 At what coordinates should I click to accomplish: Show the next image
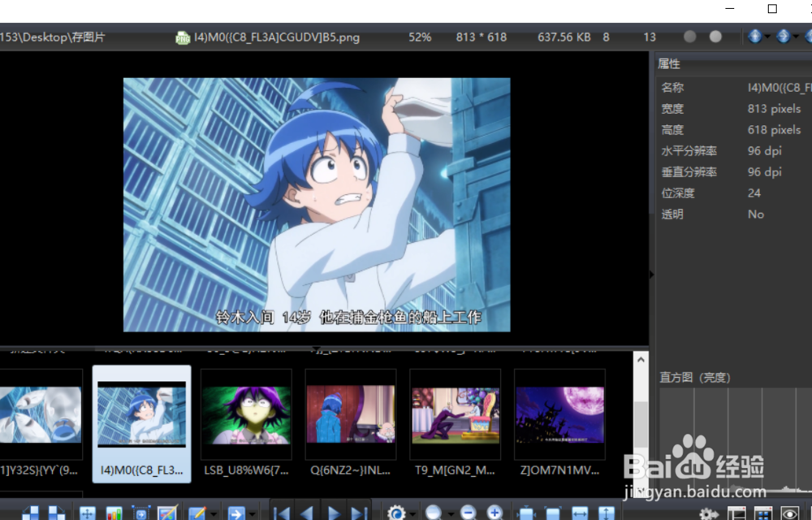point(334,513)
